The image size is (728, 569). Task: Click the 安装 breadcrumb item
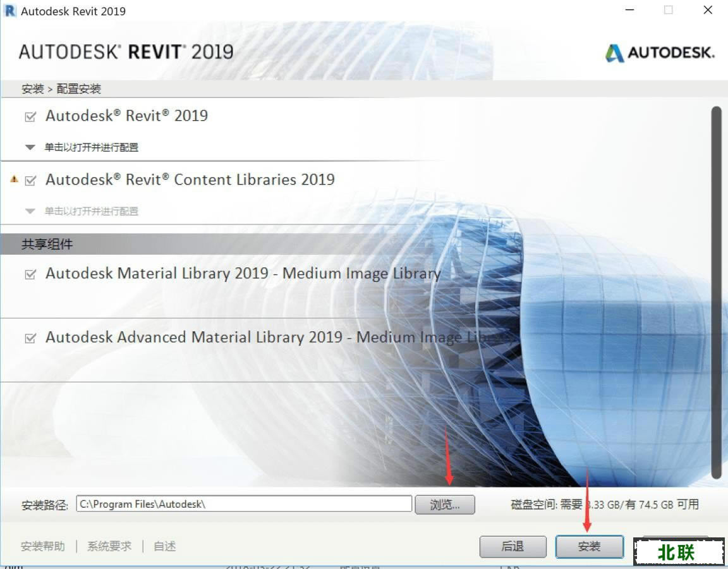tap(32, 89)
